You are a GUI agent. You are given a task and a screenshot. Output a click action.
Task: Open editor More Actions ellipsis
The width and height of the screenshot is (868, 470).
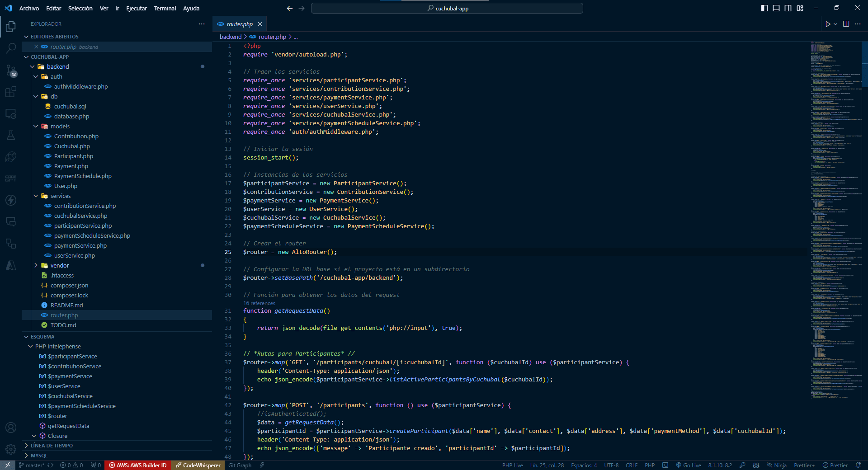[858, 24]
